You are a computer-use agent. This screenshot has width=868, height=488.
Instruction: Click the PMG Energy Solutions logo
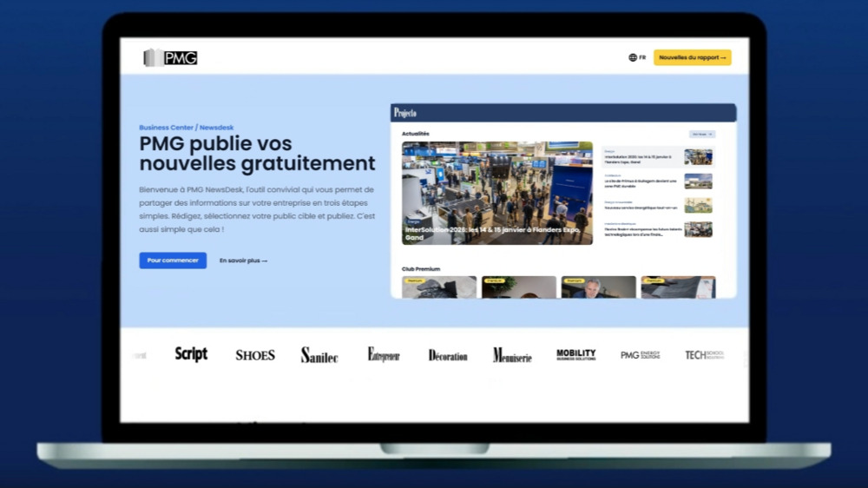click(x=641, y=355)
